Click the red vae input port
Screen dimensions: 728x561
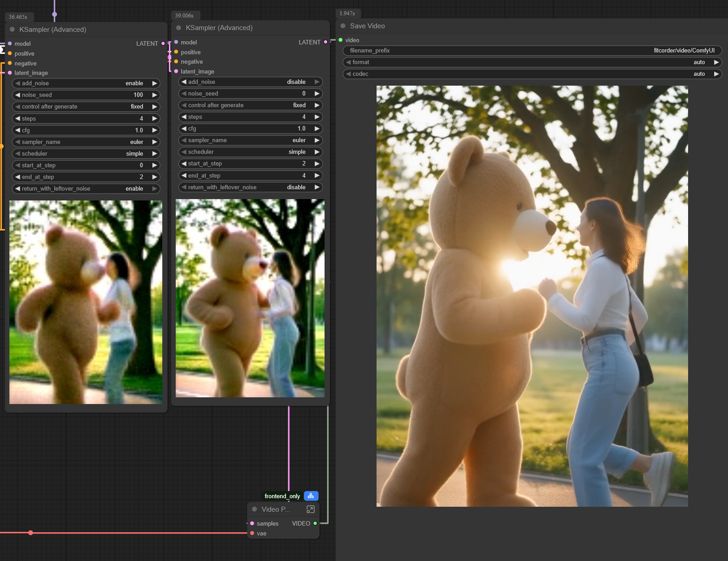[x=252, y=533]
